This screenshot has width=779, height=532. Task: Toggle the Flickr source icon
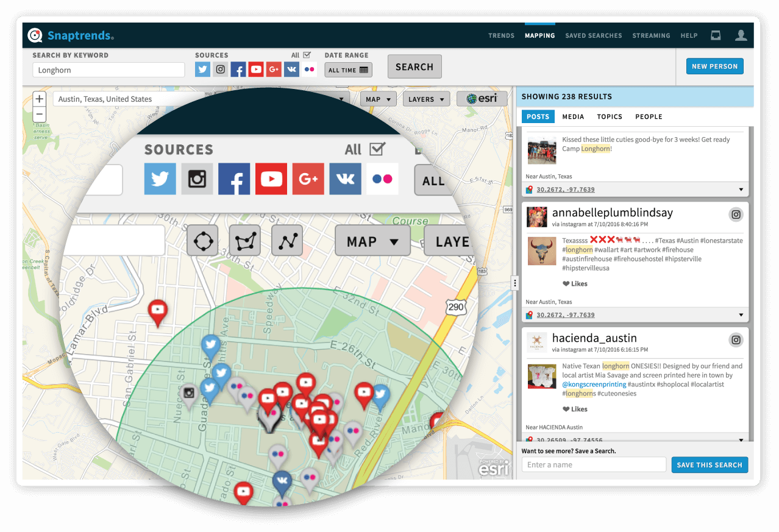click(x=309, y=69)
